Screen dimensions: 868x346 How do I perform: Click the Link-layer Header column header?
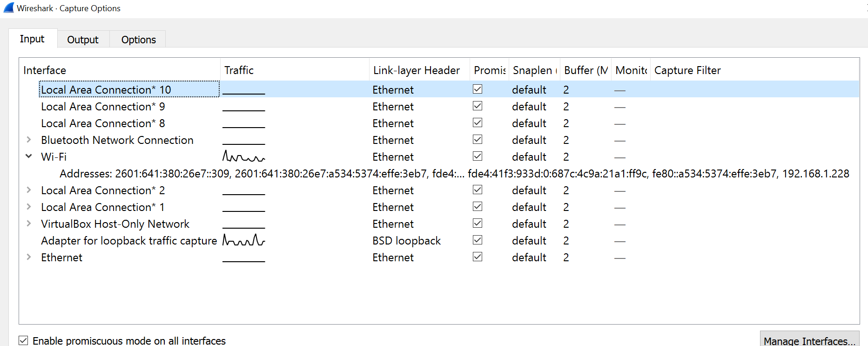(419, 70)
